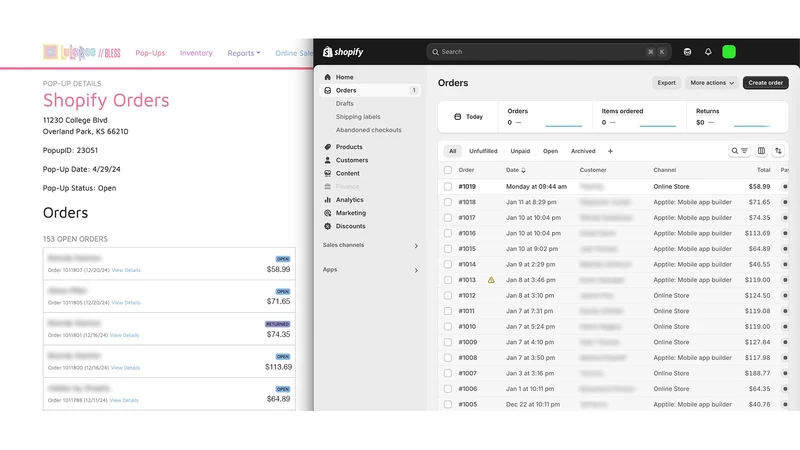Open search and filter orders tool
Screen dimensions: 800x450
pyautogui.click(x=739, y=151)
